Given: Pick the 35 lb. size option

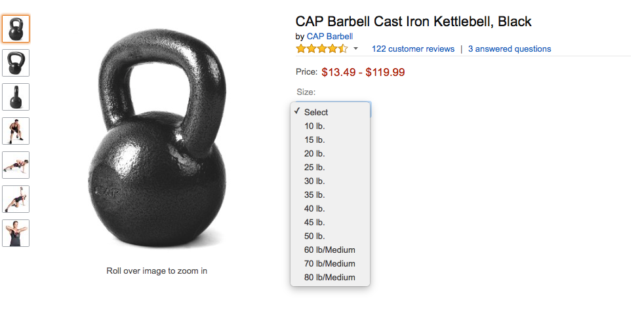Looking at the screenshot, I should coord(315,195).
